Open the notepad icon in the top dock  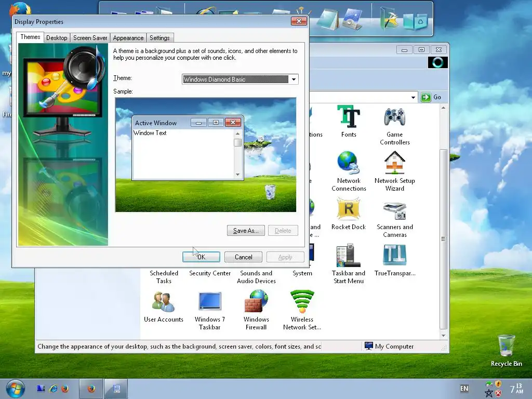click(x=328, y=19)
